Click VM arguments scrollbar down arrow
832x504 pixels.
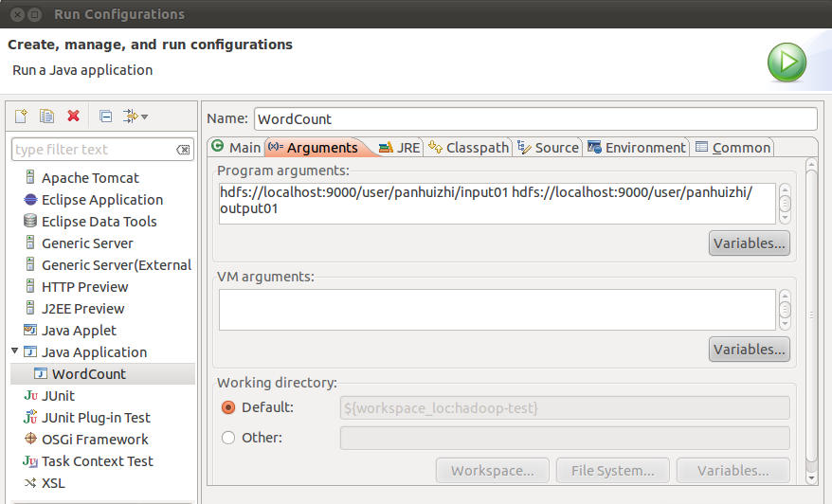tap(785, 324)
